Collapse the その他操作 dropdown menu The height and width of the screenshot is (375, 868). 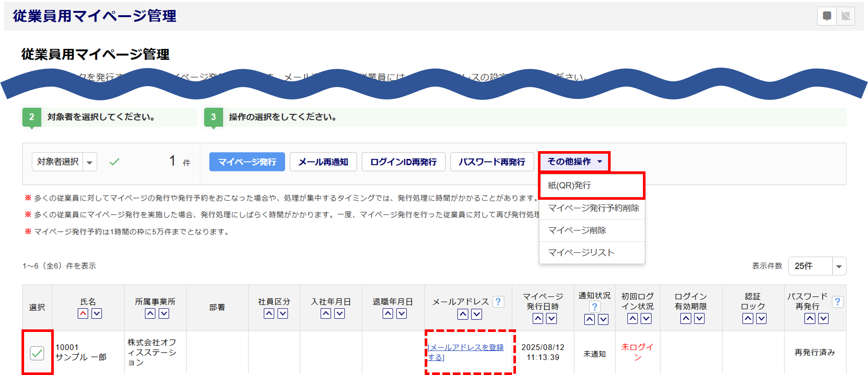(x=574, y=161)
